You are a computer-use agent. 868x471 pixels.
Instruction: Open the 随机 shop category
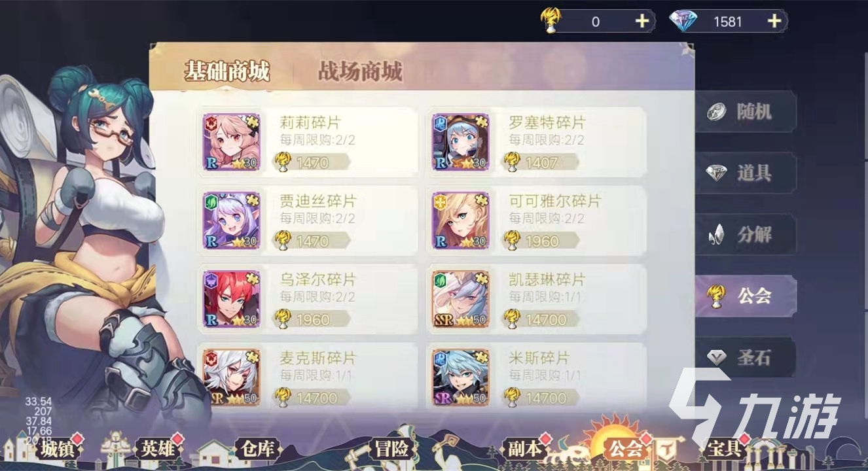click(x=746, y=112)
